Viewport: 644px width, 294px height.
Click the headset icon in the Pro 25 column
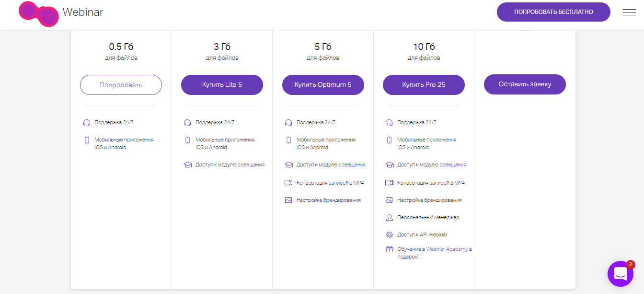(x=389, y=122)
